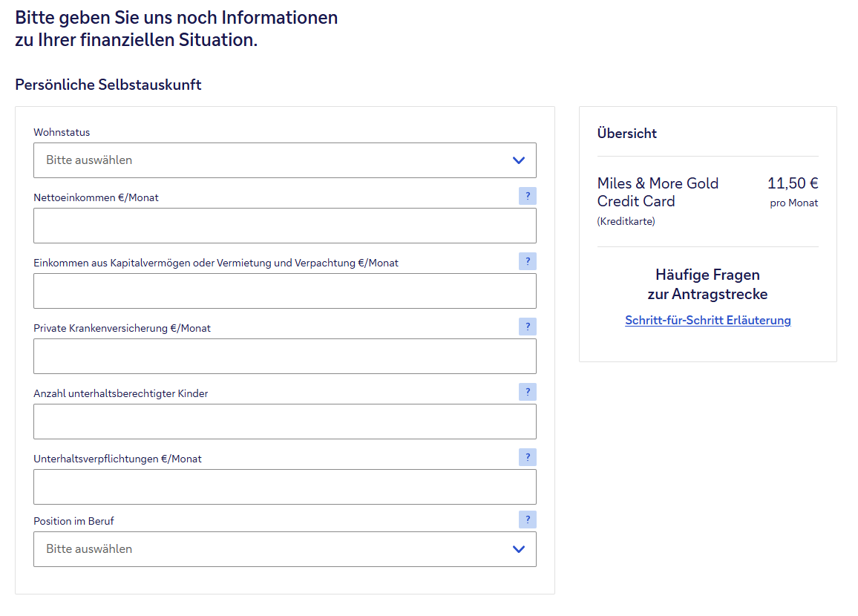Open help for Nettoeinkommen field

coord(527,196)
